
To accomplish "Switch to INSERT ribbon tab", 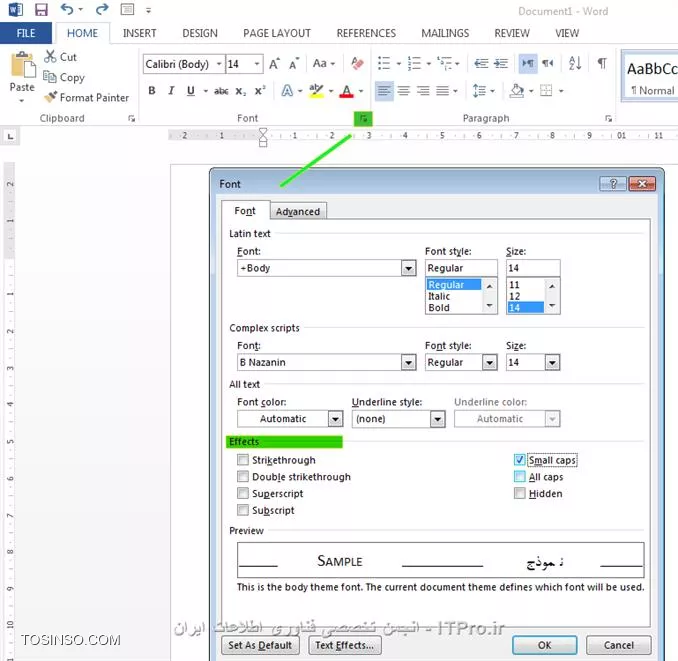I will tap(139, 33).
